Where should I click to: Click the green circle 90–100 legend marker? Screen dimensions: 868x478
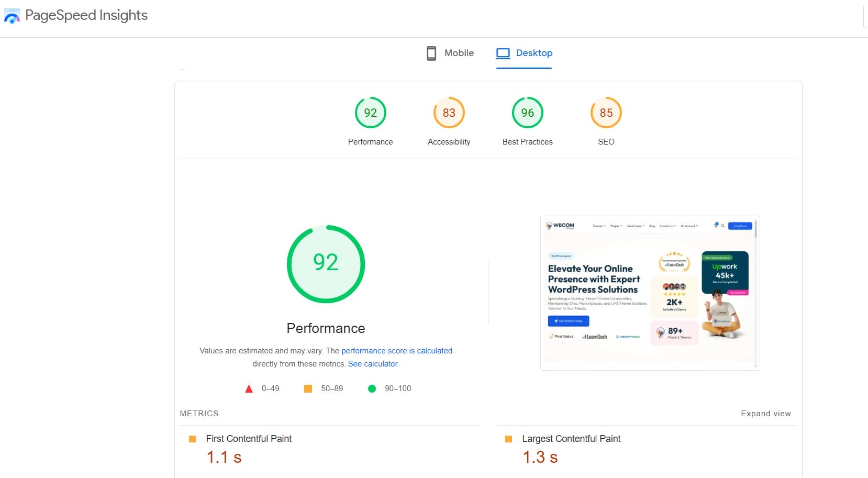coord(372,388)
